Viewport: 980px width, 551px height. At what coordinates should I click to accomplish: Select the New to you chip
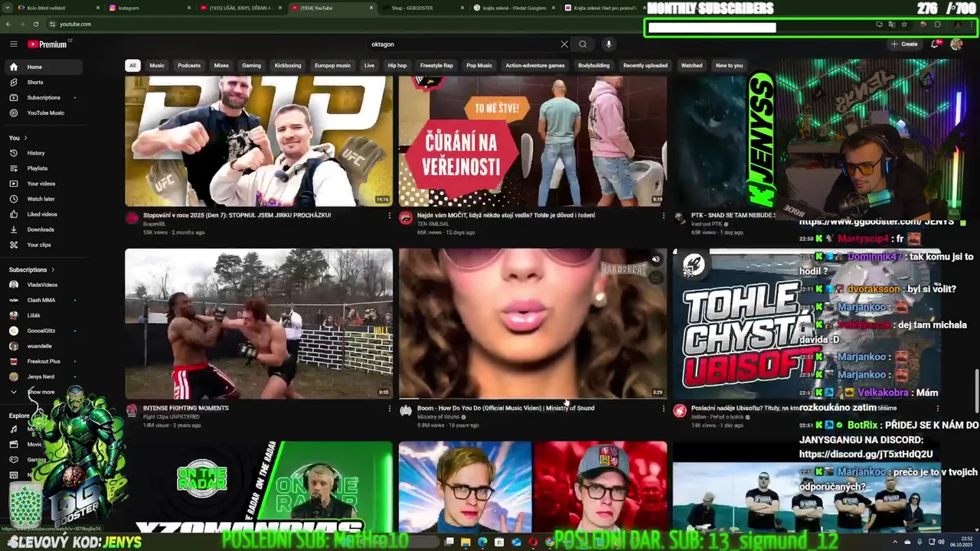tap(729, 66)
